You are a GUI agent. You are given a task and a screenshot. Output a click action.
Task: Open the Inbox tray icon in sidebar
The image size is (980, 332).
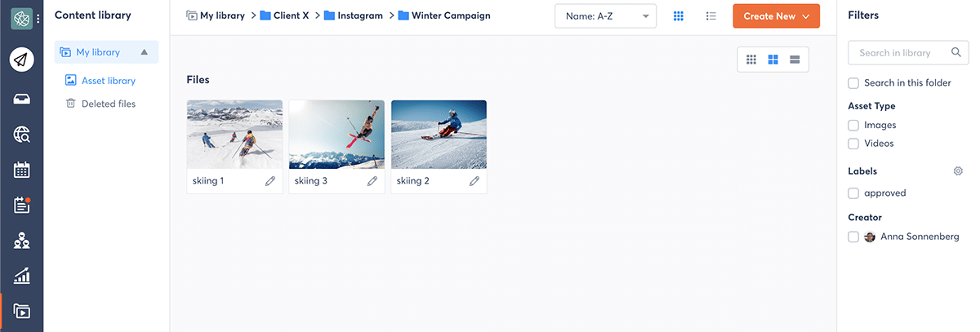[x=22, y=99]
